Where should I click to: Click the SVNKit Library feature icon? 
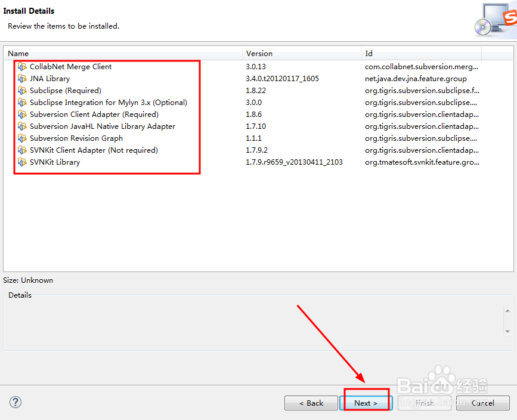(x=22, y=162)
